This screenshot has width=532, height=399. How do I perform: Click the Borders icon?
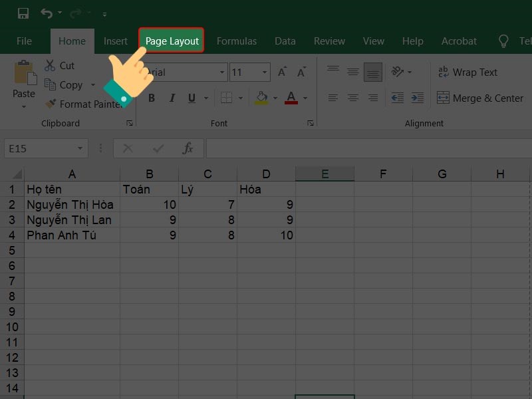point(226,98)
